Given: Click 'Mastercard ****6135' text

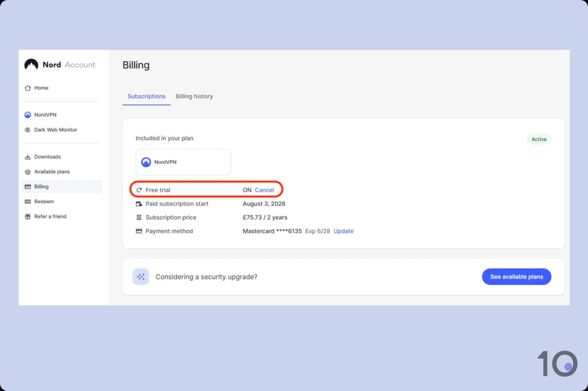Looking at the screenshot, I should tap(272, 231).
